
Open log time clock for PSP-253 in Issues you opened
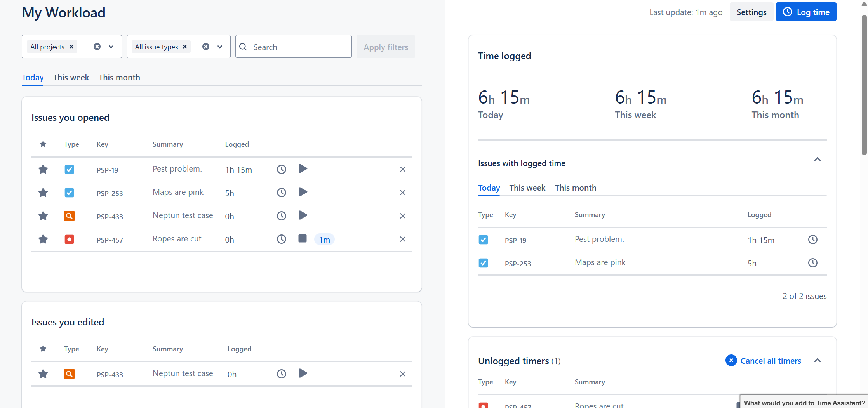pos(282,193)
